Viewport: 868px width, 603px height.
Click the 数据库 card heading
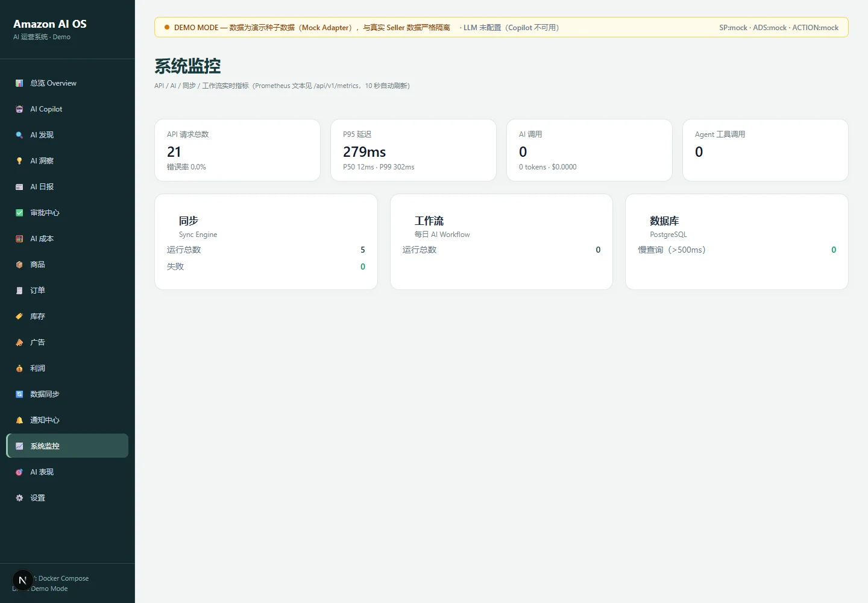click(664, 221)
